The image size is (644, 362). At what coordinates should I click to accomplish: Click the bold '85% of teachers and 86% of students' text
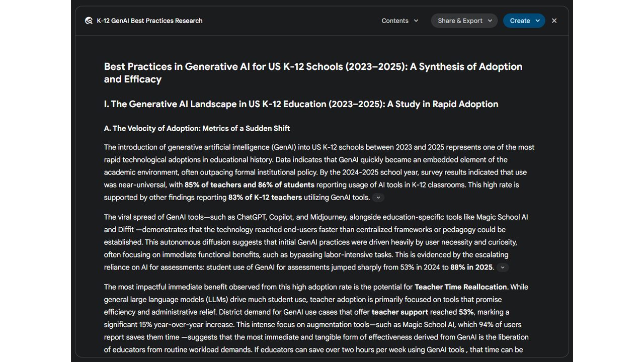point(250,185)
